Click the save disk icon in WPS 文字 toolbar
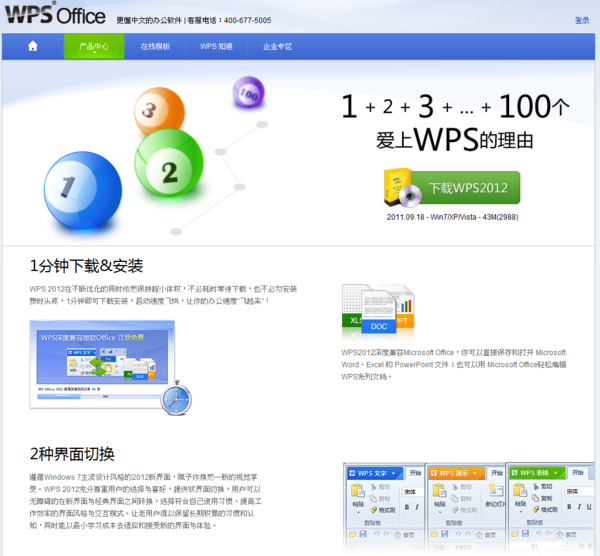This screenshot has height=556, width=600. click(x=363, y=534)
